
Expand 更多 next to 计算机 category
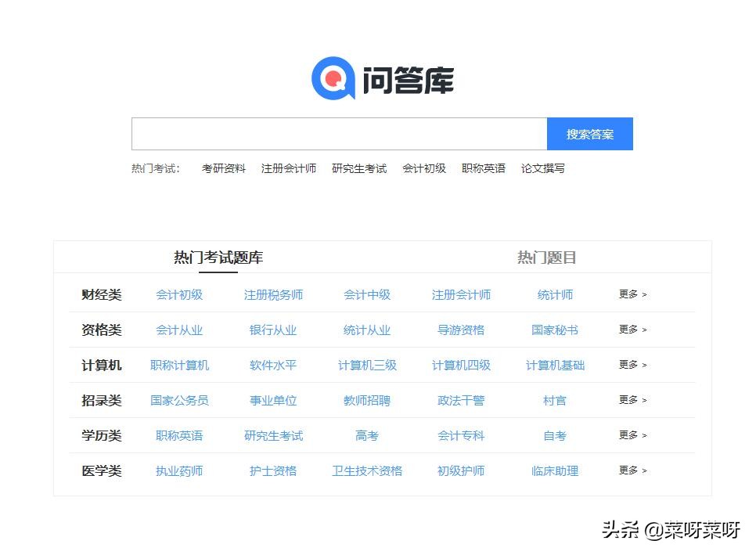[x=631, y=365]
